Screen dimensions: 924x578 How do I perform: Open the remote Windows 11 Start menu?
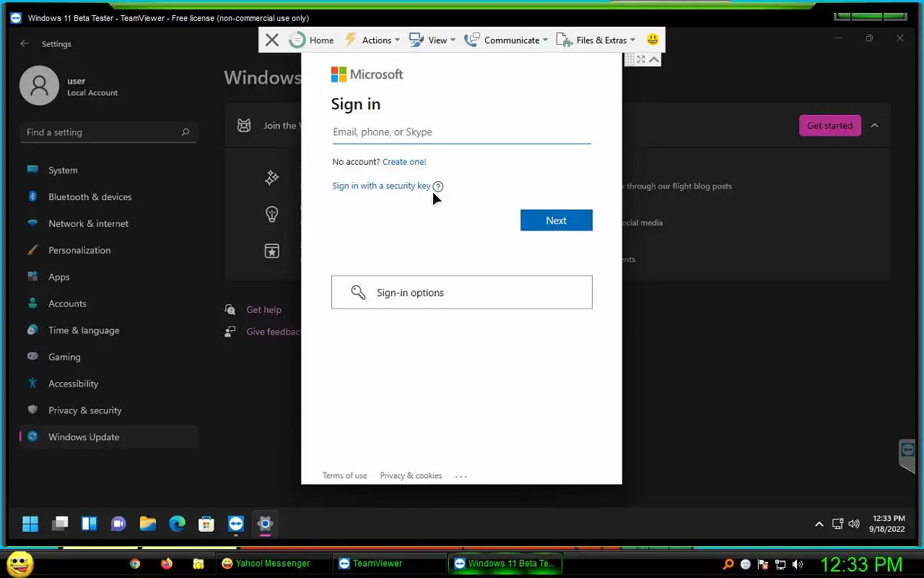(30, 524)
